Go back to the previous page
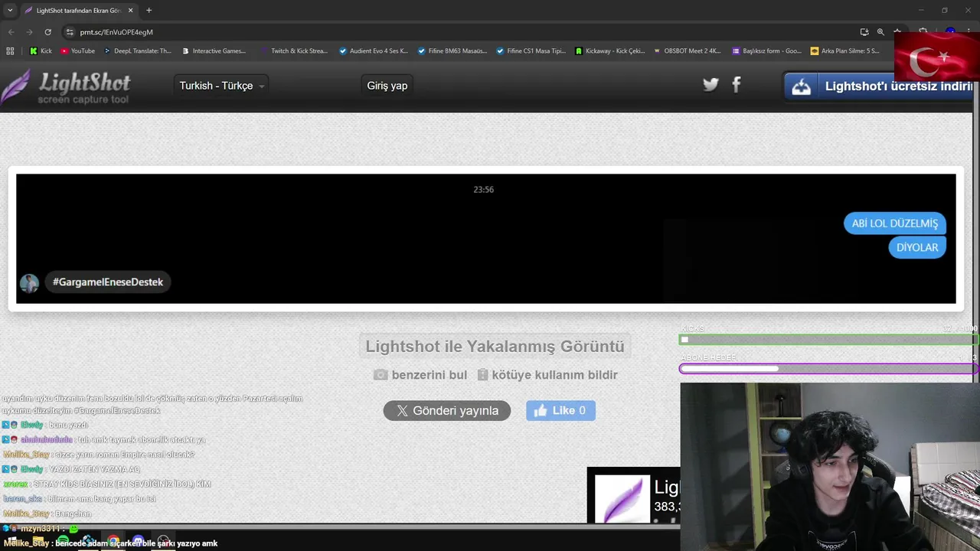This screenshot has height=551, width=980. pyautogui.click(x=11, y=32)
